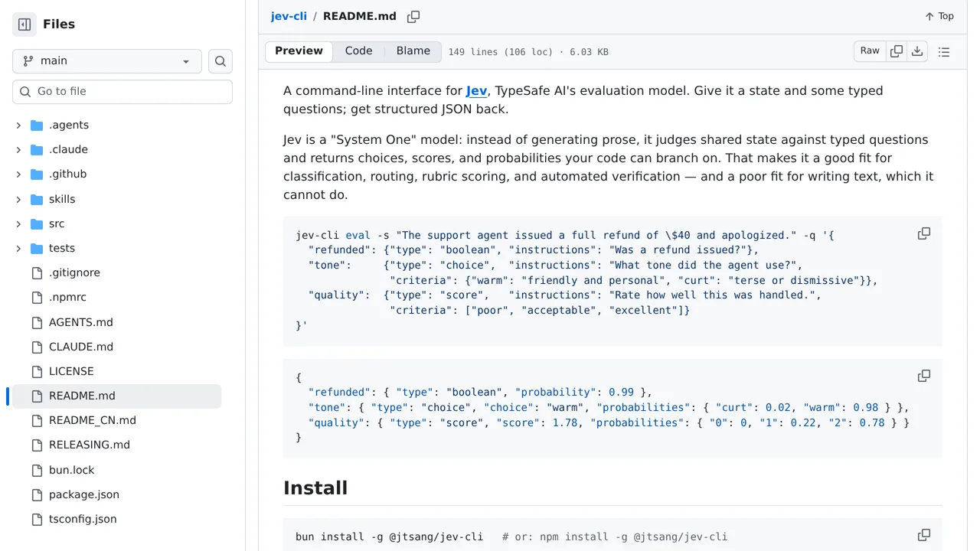The height and width of the screenshot is (551, 980).
Task: Click the file icon beside AGENTS.md
Action: [x=37, y=322]
